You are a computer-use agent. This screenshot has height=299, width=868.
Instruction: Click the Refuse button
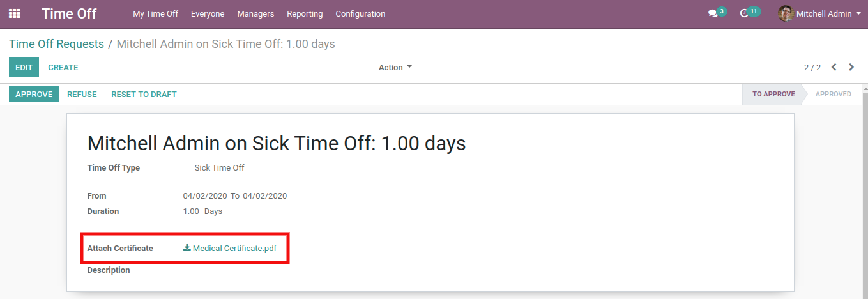point(82,94)
